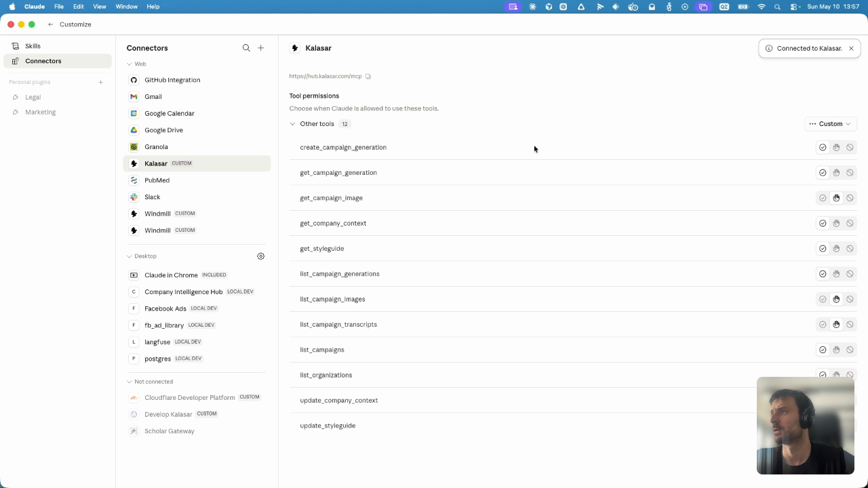Open Spotlight search in menu bar
The image size is (868, 488).
pos(777,7)
